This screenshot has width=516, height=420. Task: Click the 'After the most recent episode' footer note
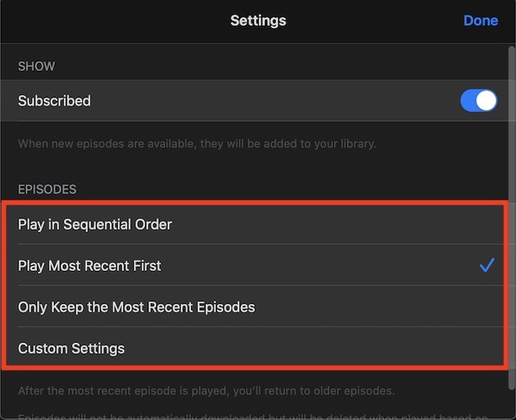(206, 391)
